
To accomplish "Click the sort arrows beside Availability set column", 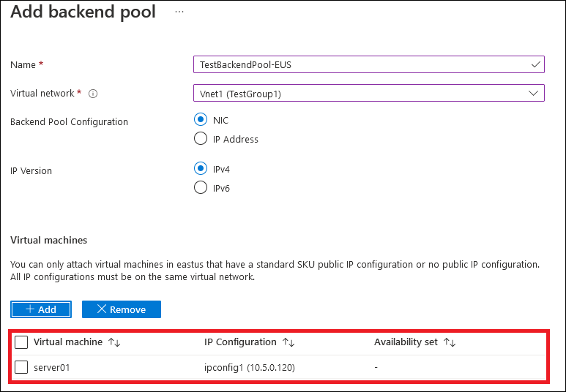I will (x=450, y=342).
